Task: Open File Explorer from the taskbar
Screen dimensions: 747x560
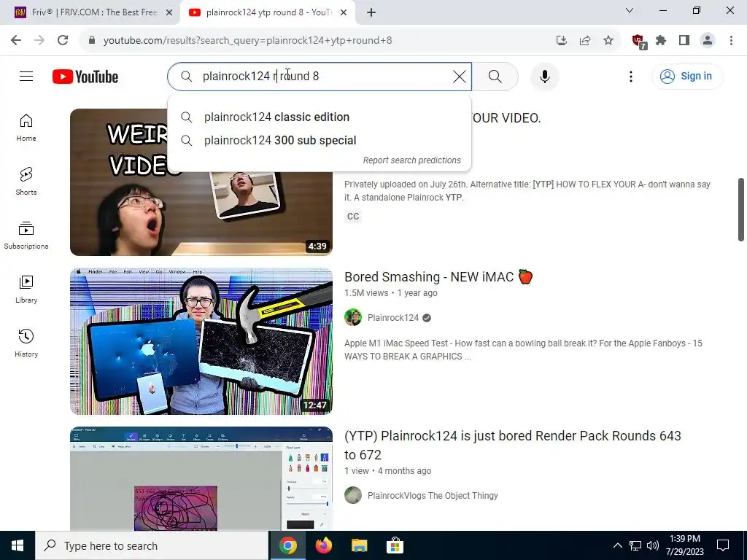Action: click(x=359, y=545)
